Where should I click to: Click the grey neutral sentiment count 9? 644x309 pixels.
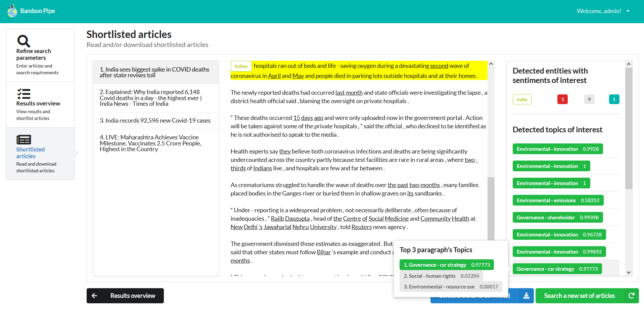(x=589, y=99)
